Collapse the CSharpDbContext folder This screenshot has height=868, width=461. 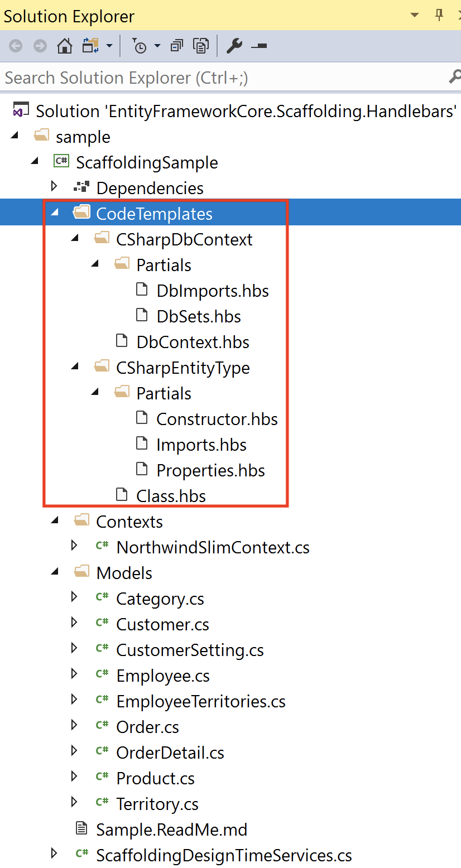tap(75, 239)
